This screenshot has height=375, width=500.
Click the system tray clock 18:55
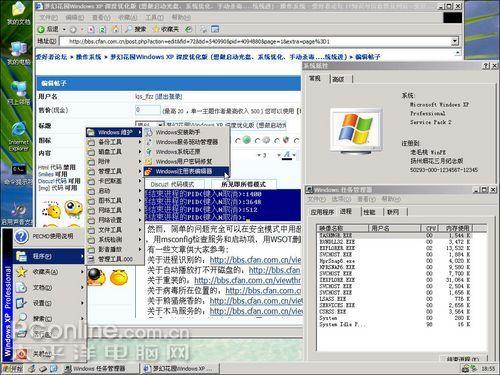488,369
